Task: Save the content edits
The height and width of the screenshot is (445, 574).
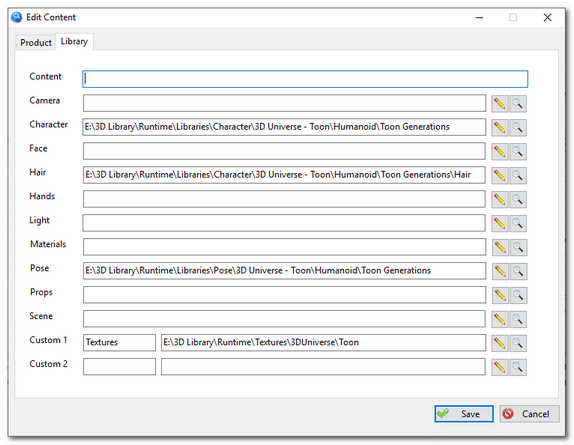Action: pyautogui.click(x=464, y=414)
